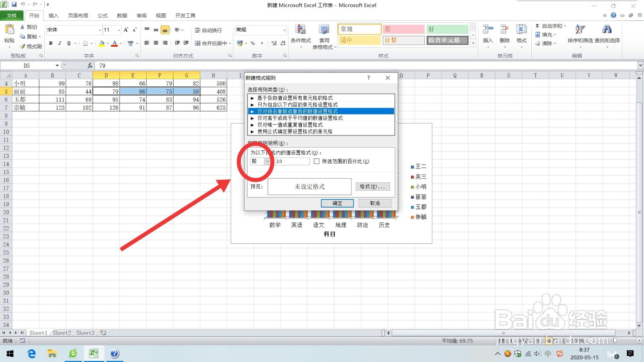The height and width of the screenshot is (362, 644).
Task: Open the font name dropdown (宋体)
Action: click(x=100, y=30)
